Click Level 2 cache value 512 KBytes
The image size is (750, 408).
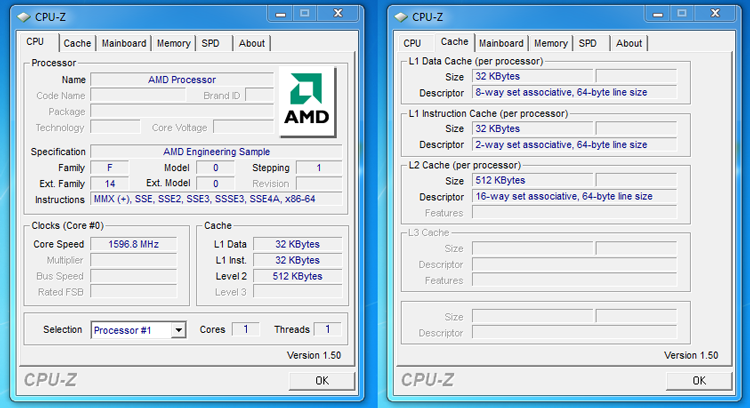(x=298, y=276)
